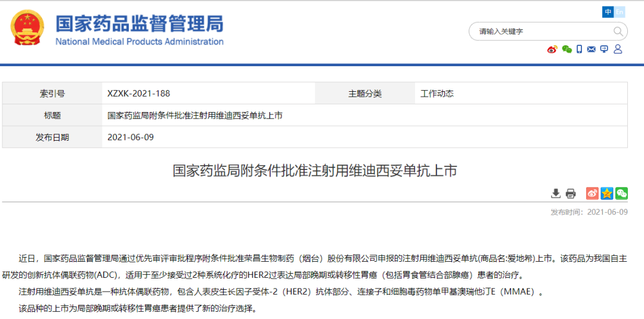
Task: Switch language to English (En)
Action: pyautogui.click(x=620, y=12)
